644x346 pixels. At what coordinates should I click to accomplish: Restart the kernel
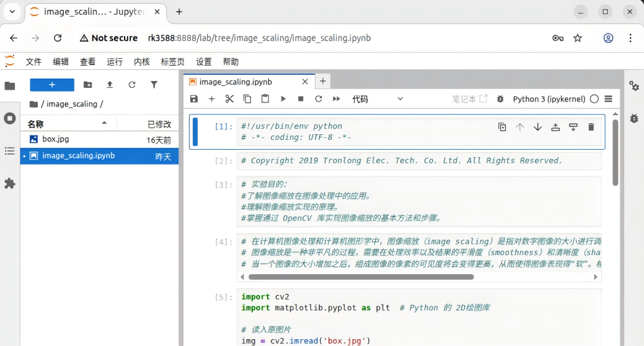click(319, 99)
